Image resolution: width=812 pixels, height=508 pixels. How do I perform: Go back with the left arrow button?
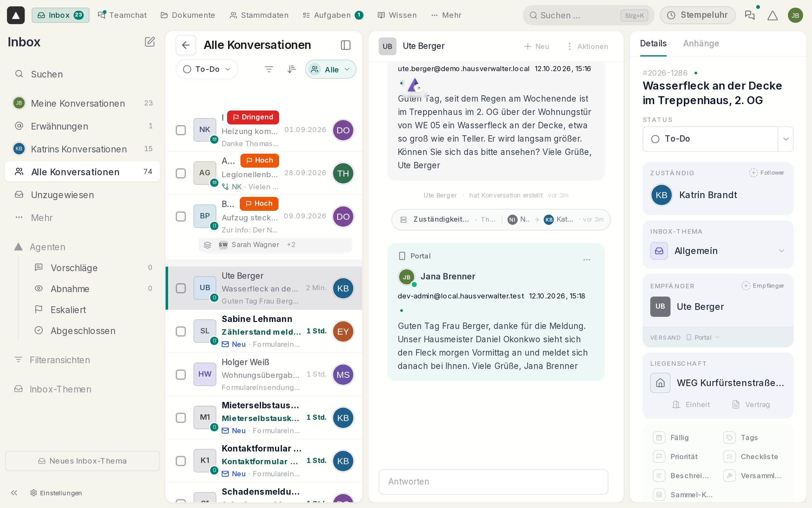coord(186,45)
